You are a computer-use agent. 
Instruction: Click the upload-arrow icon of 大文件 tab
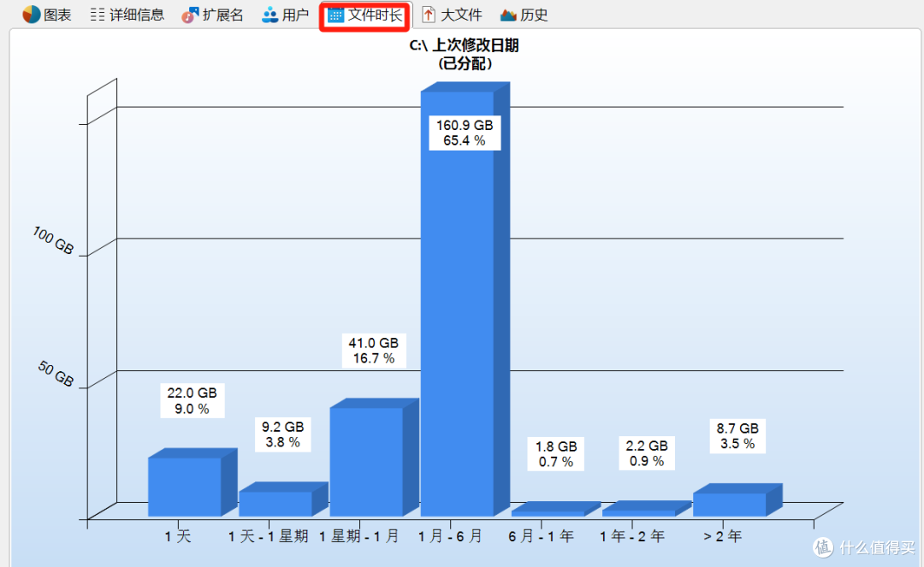(x=429, y=15)
